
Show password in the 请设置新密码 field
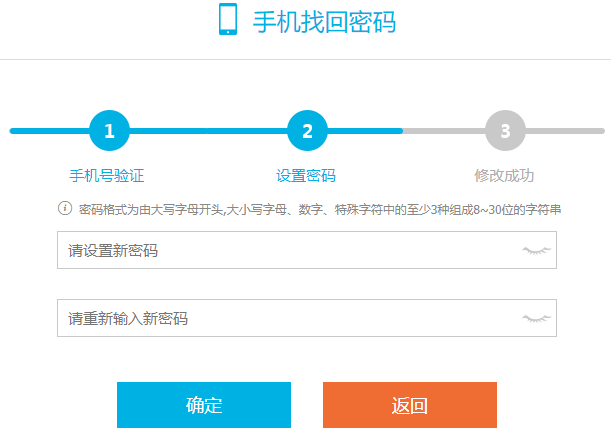coord(537,251)
